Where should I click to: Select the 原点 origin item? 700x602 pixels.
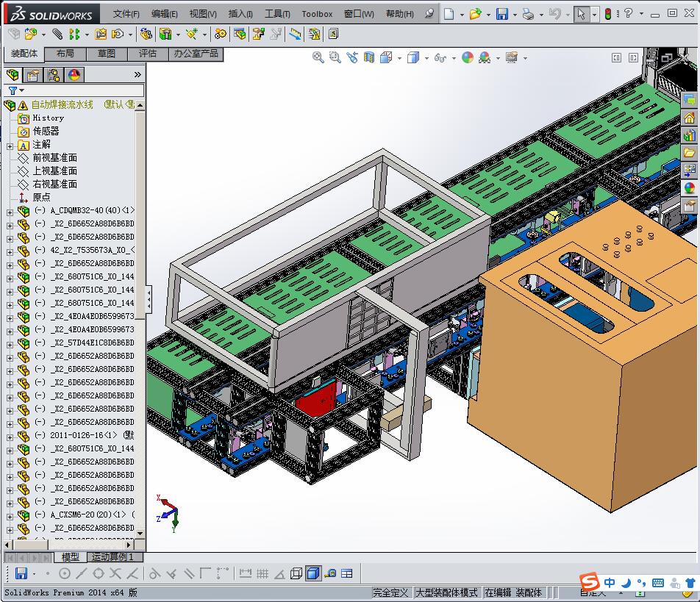click(41, 197)
